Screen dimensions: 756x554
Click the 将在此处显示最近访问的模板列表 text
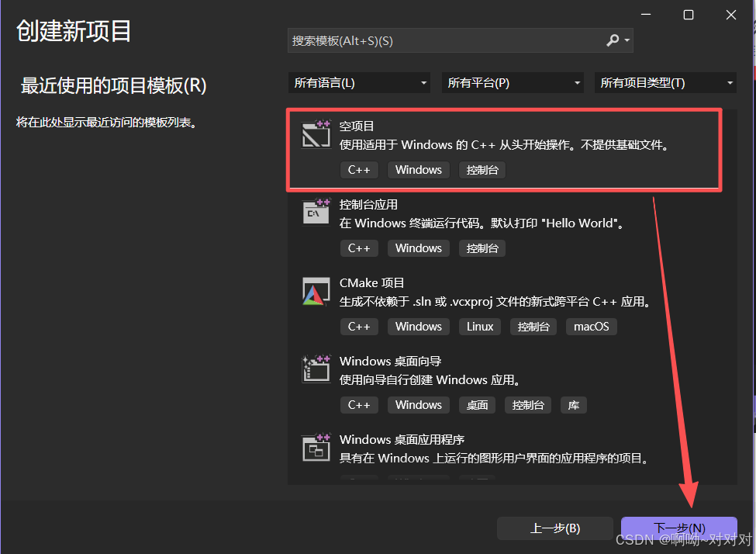click(x=107, y=123)
